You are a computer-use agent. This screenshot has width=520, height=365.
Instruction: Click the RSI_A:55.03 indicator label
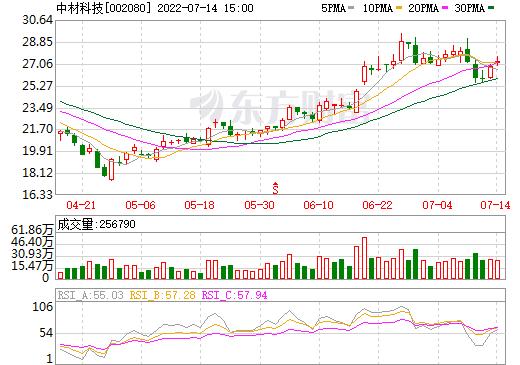click(91, 295)
